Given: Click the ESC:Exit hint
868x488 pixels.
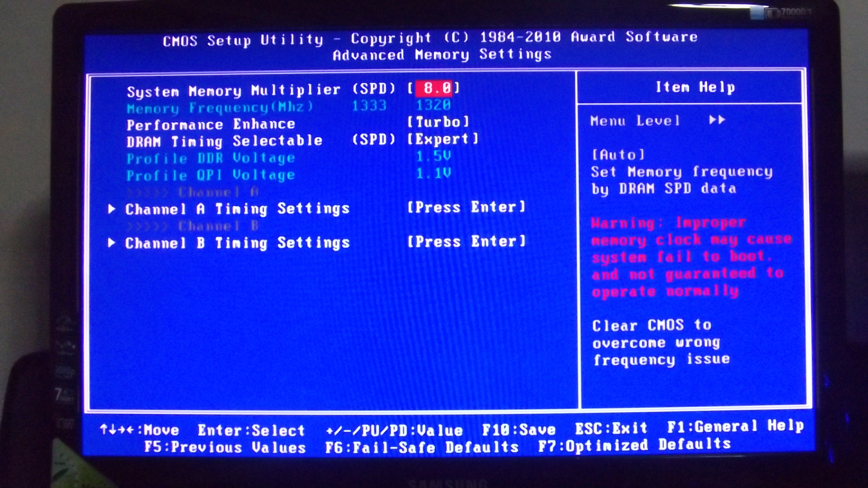Looking at the screenshot, I should pos(611,428).
